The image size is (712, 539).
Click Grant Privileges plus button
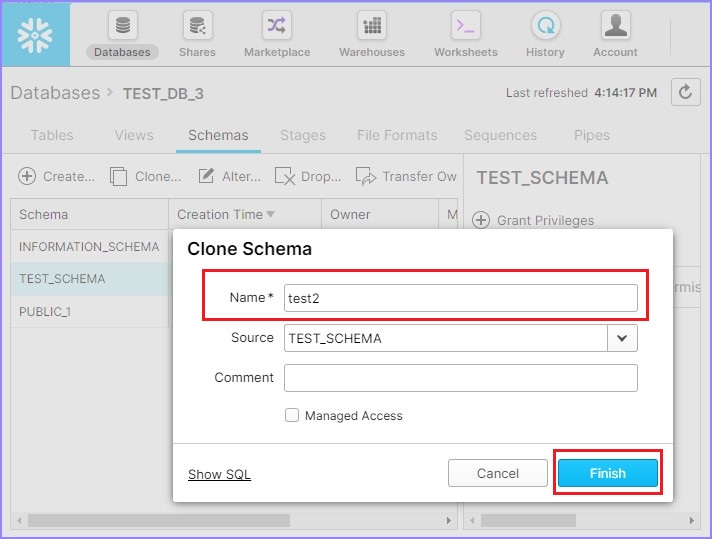[481, 220]
